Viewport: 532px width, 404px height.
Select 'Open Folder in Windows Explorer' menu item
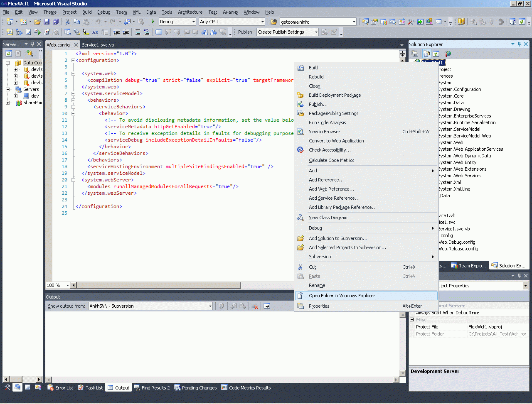click(x=342, y=296)
